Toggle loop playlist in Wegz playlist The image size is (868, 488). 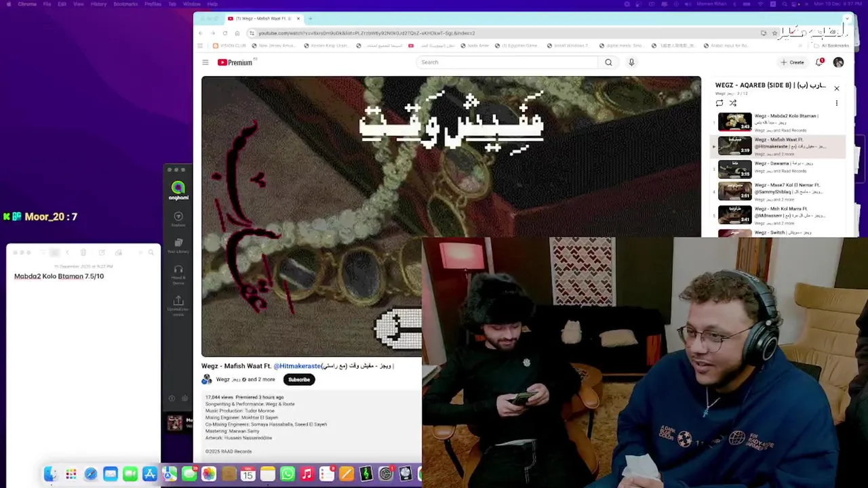(x=719, y=103)
